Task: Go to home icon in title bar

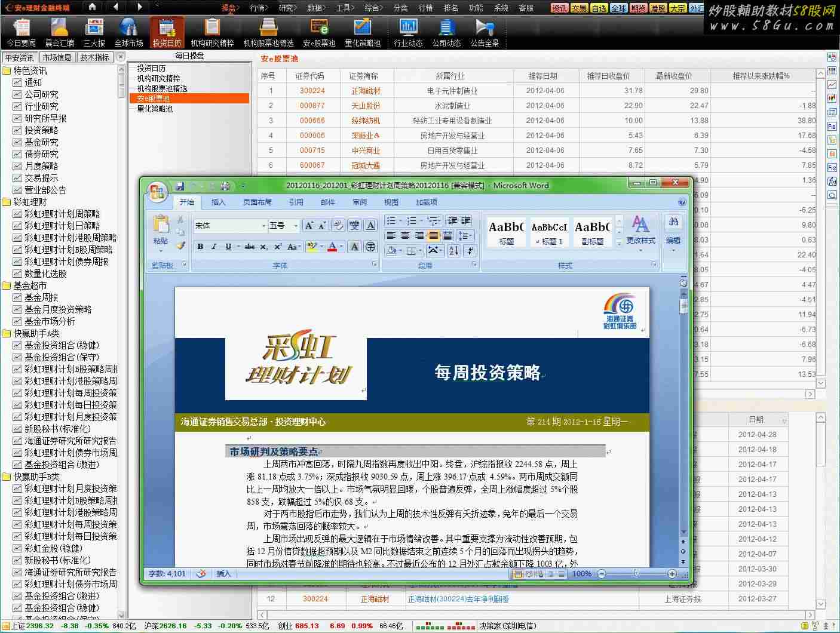Action: 92,7
